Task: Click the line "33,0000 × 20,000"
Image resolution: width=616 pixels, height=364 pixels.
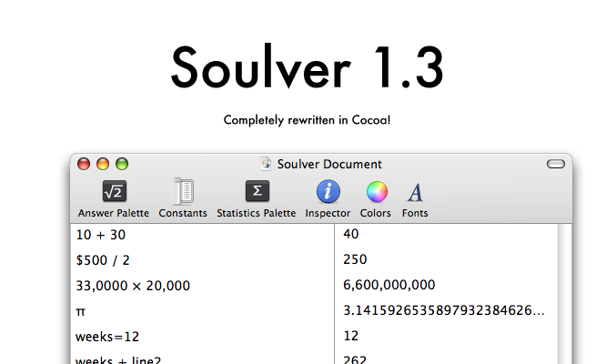Action: [x=133, y=286]
